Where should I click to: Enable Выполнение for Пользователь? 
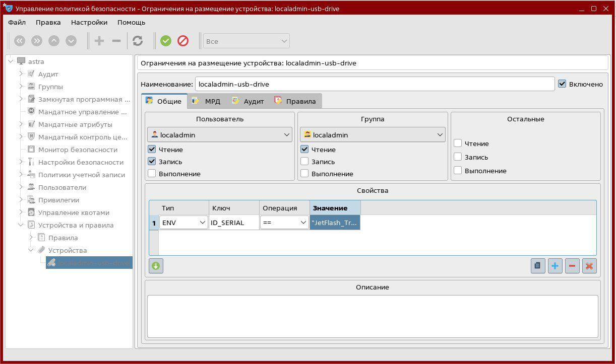tap(152, 174)
